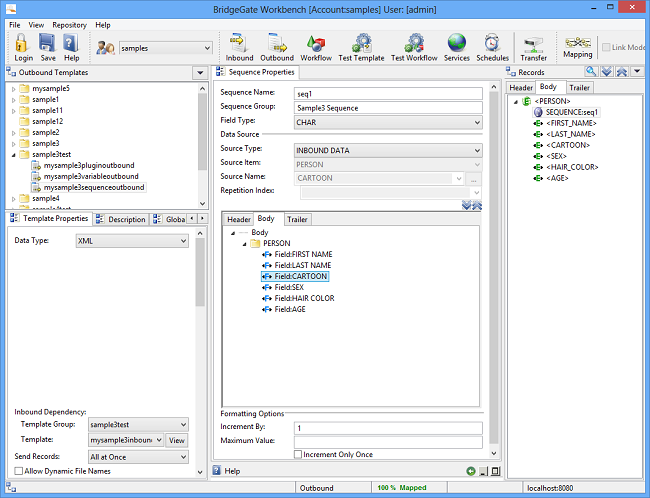650x498 pixels.
Task: Switch to the Description tab
Action: pos(121,219)
